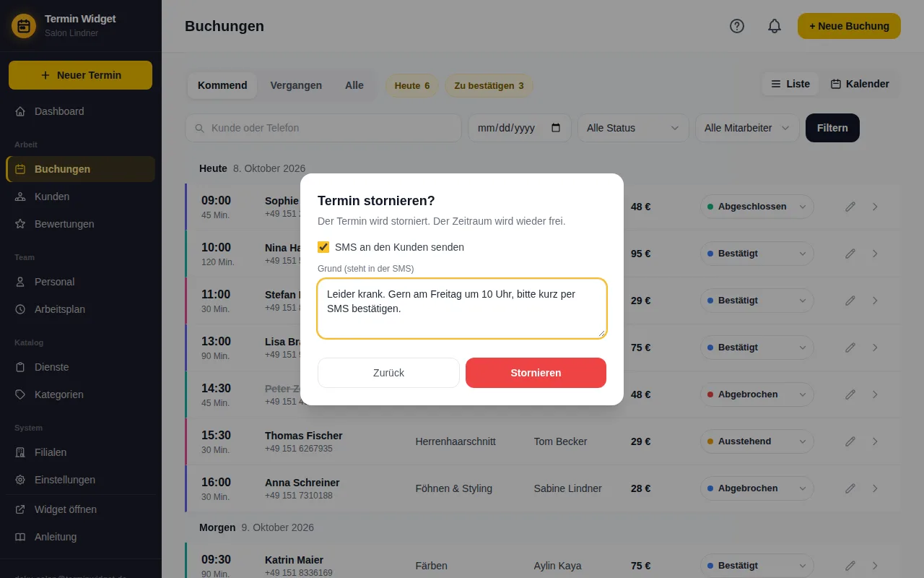Open the Abgeschlossen status dropdown
The height and width of the screenshot is (578, 924).
757,207
